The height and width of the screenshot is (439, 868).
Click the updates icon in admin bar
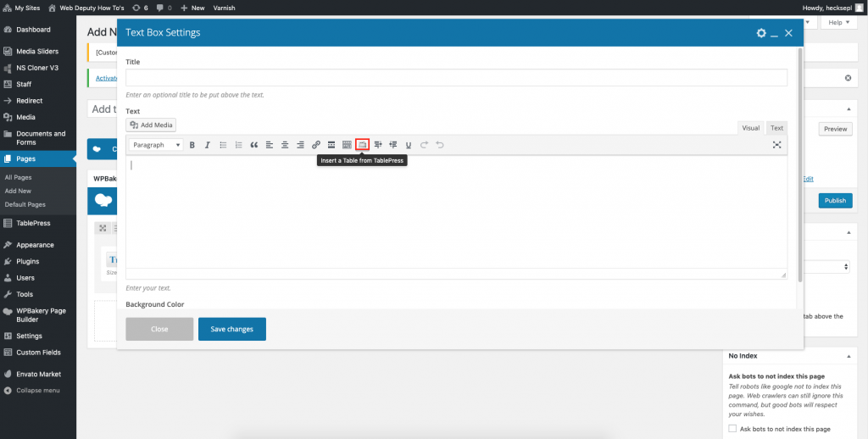point(140,8)
